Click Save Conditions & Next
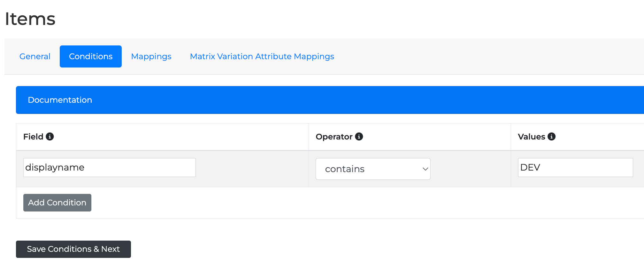Image resolution: width=644 pixels, height=263 pixels. (73, 249)
